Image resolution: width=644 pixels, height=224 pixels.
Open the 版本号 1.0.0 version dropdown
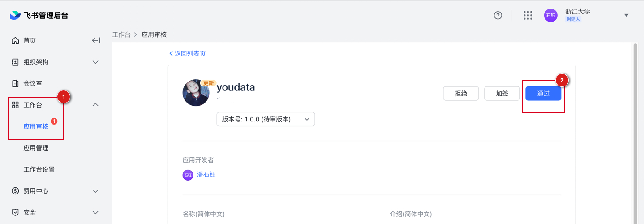pos(266,119)
